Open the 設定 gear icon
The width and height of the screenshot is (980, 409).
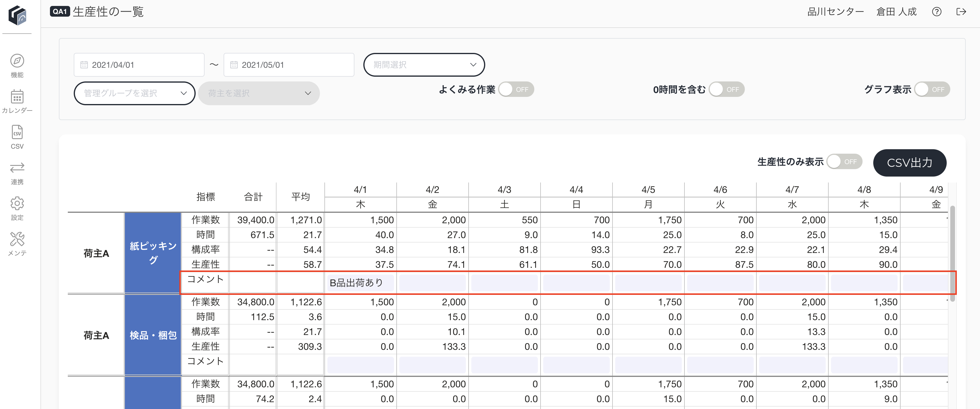click(17, 204)
